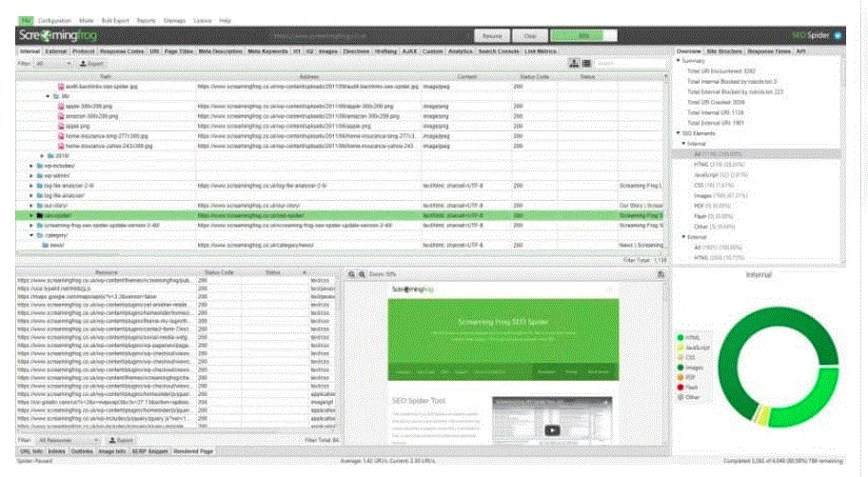Screen dimensions: 868x477
Task: Click the wp-admin folder icon
Action: click(x=40, y=175)
